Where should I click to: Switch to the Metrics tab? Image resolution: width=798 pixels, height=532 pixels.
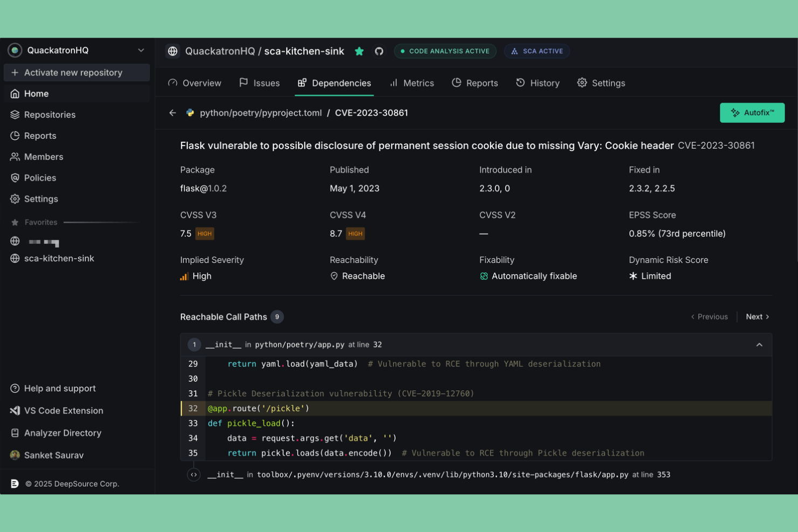click(412, 83)
